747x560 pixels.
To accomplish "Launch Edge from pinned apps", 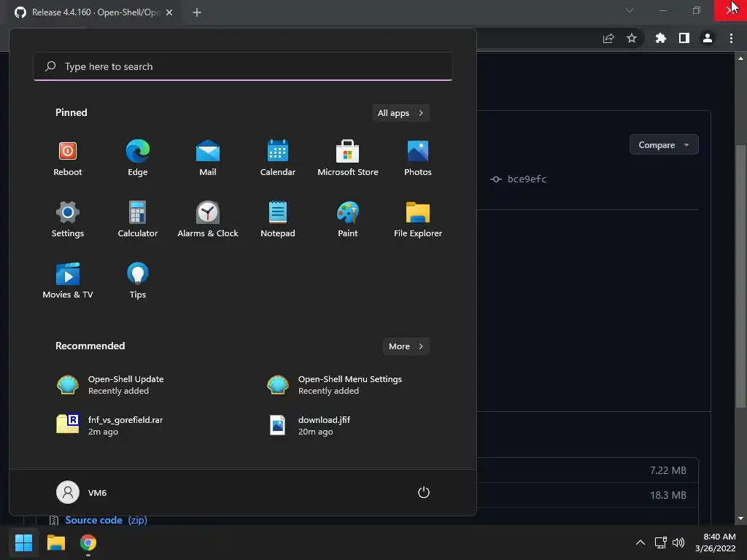I will pyautogui.click(x=137, y=159).
